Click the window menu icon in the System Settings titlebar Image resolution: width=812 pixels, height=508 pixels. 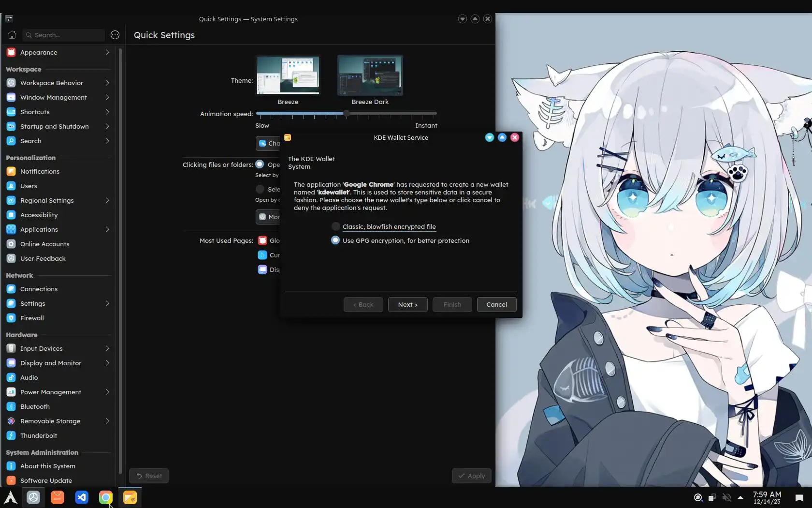pyautogui.click(x=9, y=19)
